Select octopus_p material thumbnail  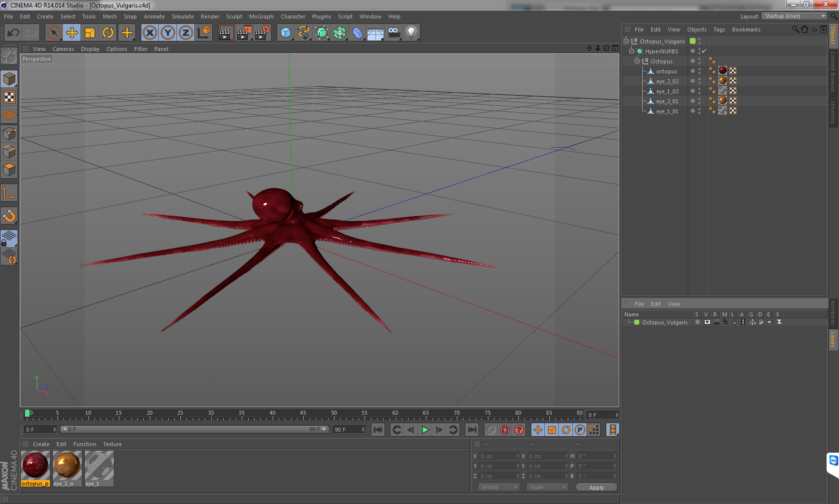point(35,469)
